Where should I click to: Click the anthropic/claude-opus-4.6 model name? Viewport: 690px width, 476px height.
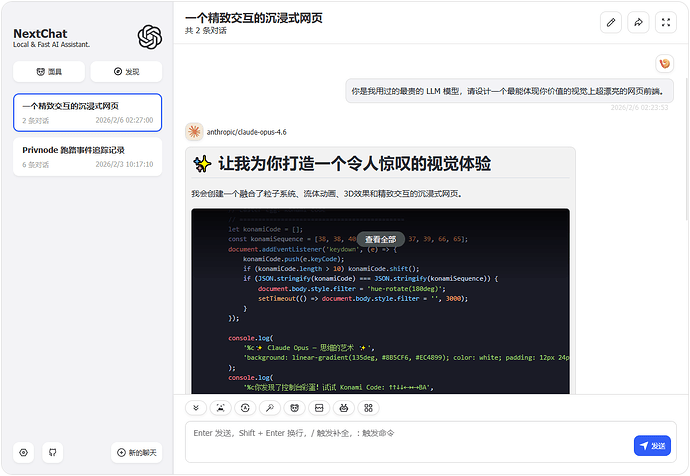(x=246, y=132)
